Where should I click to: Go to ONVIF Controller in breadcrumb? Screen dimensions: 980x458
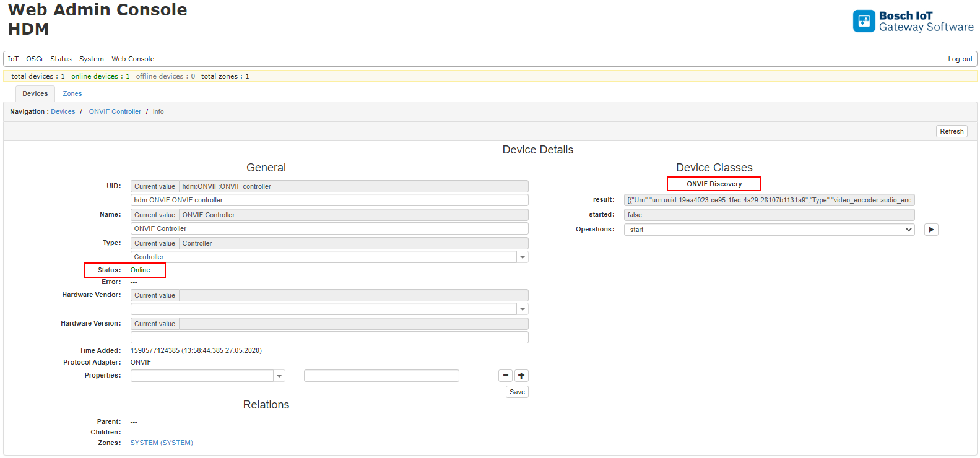click(x=115, y=112)
